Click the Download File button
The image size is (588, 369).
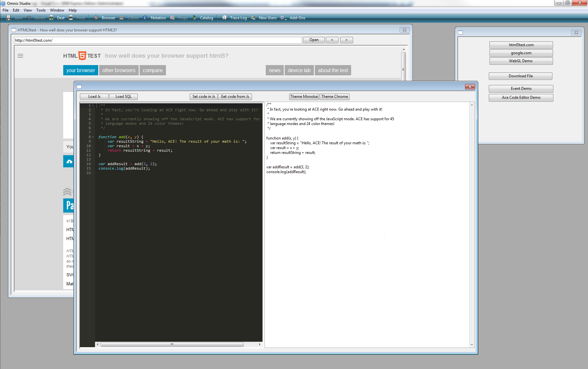pyautogui.click(x=521, y=76)
